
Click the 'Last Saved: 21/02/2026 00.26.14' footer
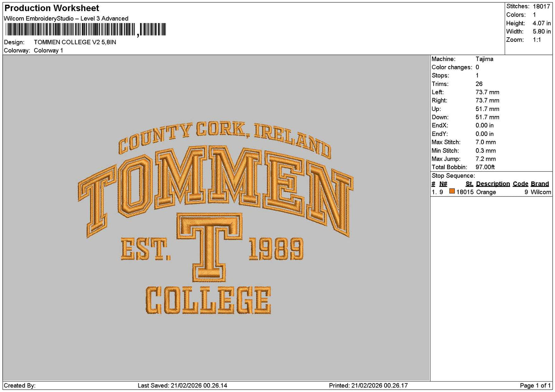pyautogui.click(x=182, y=385)
